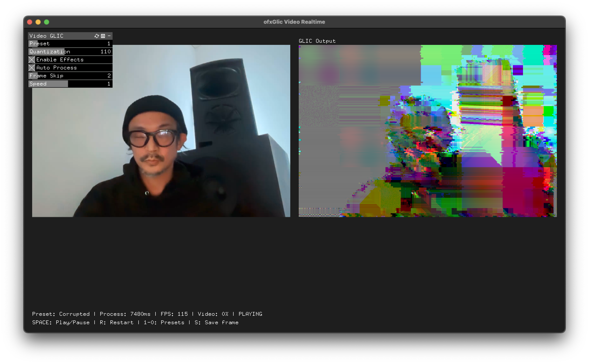This screenshot has height=364, width=589.
Task: Adjust the Frame Skip slider
Action: (x=70, y=76)
